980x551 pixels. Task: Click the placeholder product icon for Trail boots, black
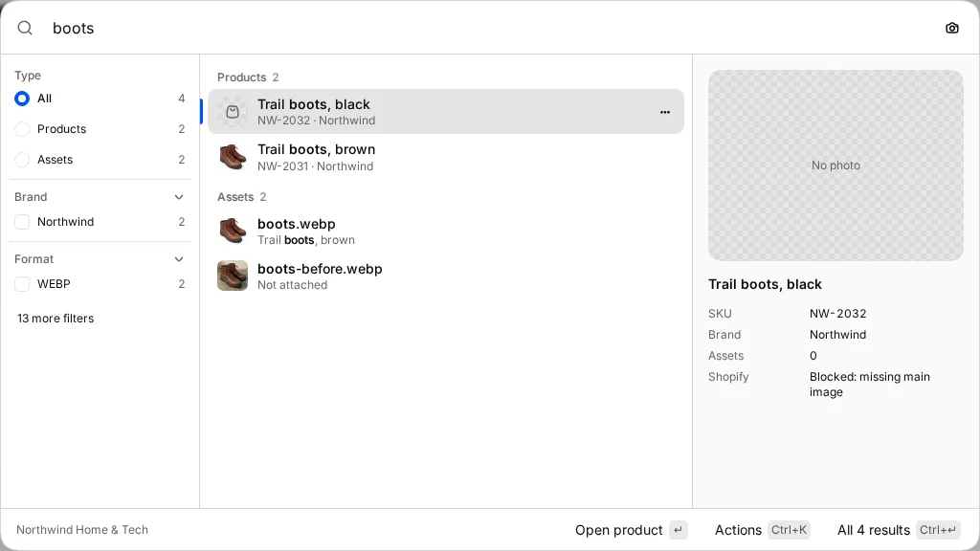233,112
